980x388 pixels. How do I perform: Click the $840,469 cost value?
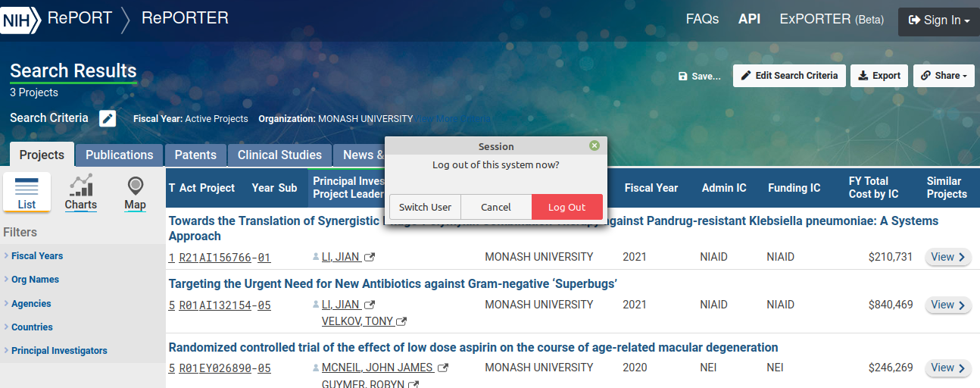[x=891, y=305]
